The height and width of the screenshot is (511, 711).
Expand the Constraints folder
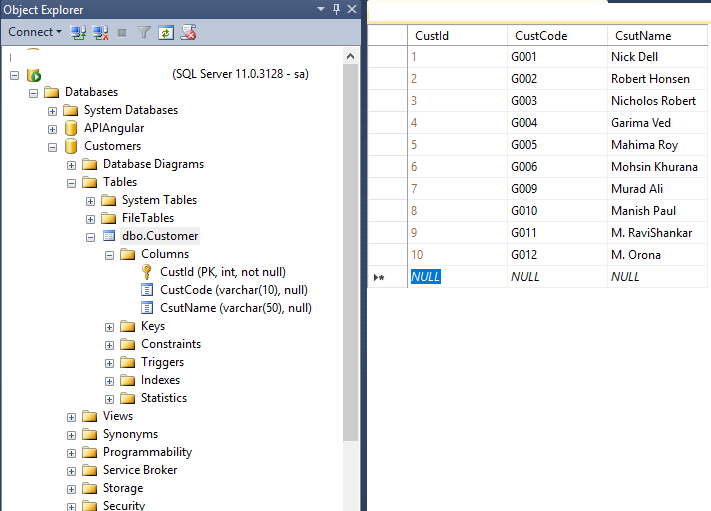109,345
